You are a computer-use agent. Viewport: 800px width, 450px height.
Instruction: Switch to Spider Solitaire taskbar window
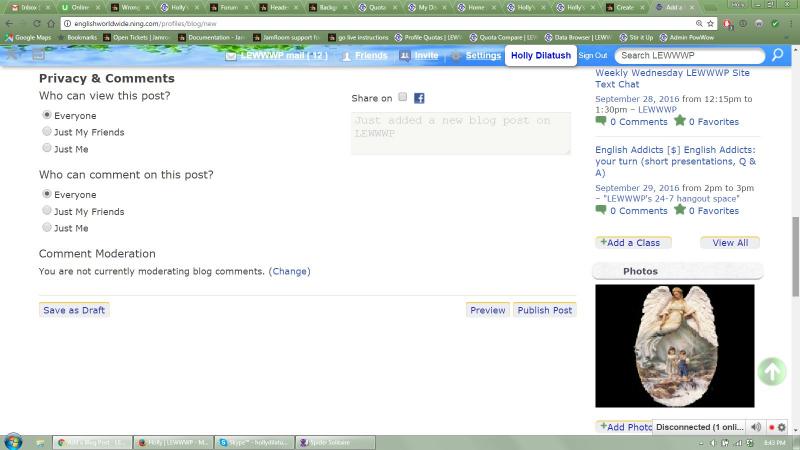click(335, 442)
